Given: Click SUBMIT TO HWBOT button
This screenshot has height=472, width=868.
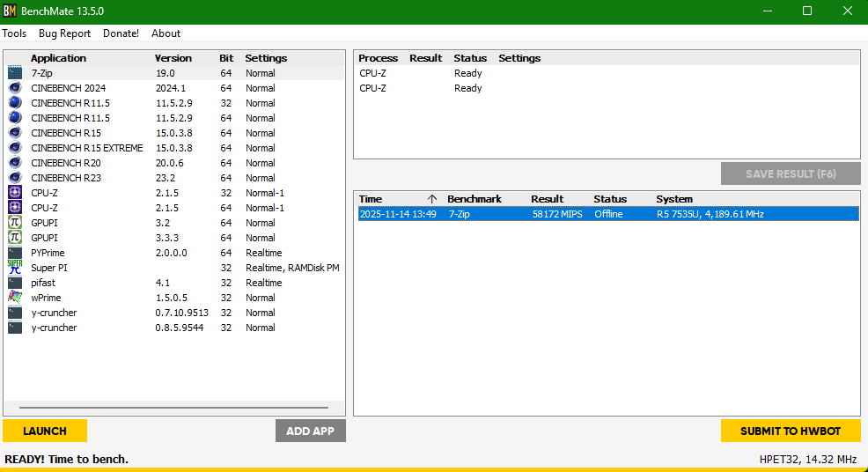Looking at the screenshot, I should coord(790,431).
